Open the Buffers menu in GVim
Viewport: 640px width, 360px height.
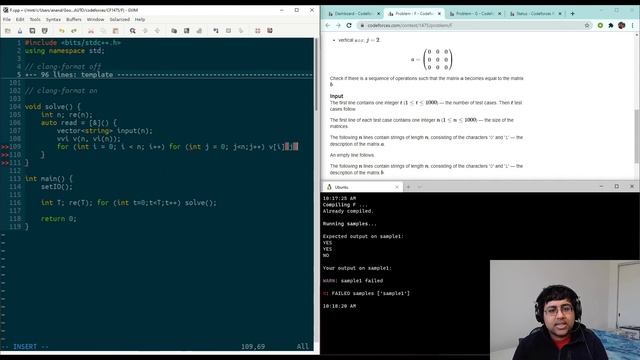tap(74, 20)
